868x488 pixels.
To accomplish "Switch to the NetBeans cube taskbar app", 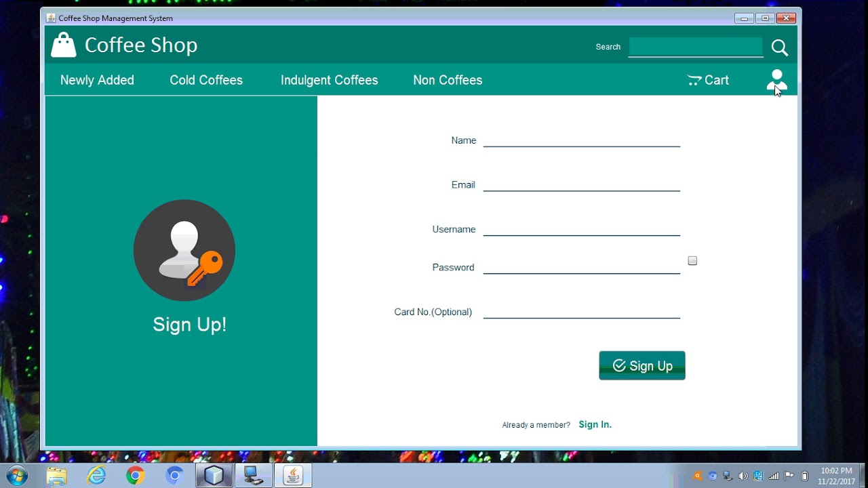I will (214, 476).
